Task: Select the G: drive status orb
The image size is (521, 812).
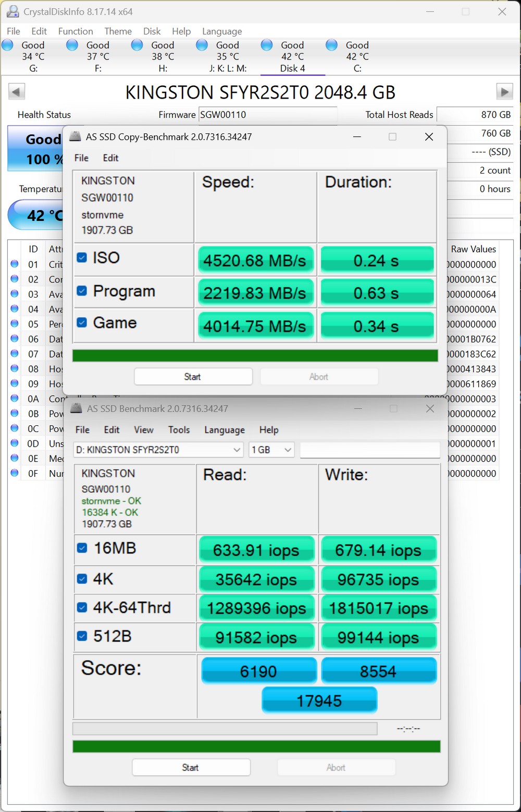Action: point(8,45)
